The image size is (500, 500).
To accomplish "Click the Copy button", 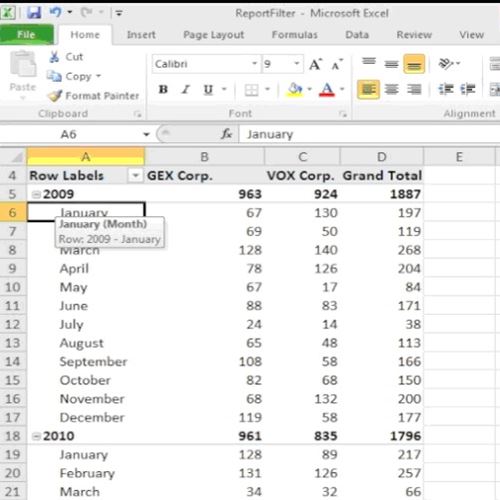I will [69, 76].
